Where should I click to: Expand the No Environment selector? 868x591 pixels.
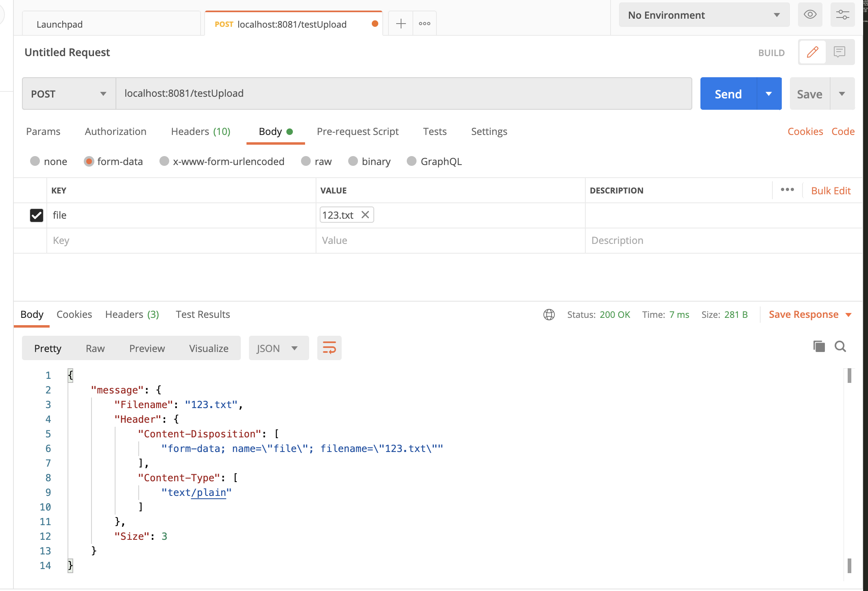704,15
